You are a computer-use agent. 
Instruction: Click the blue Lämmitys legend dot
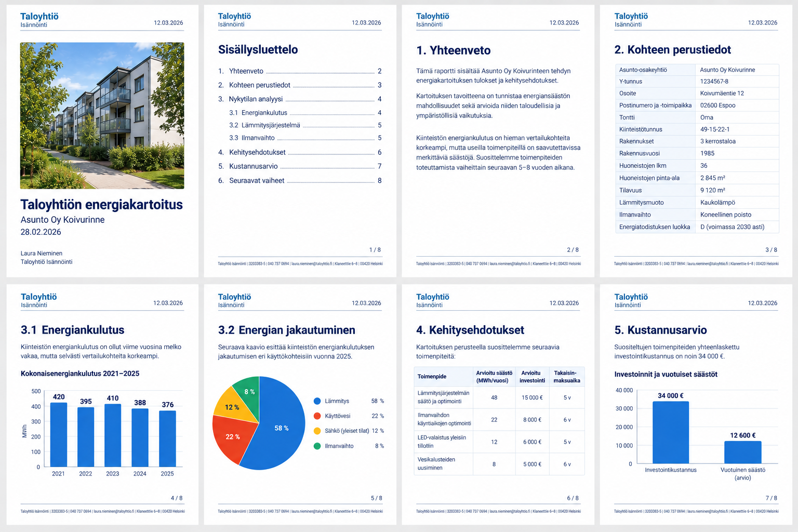click(x=317, y=401)
